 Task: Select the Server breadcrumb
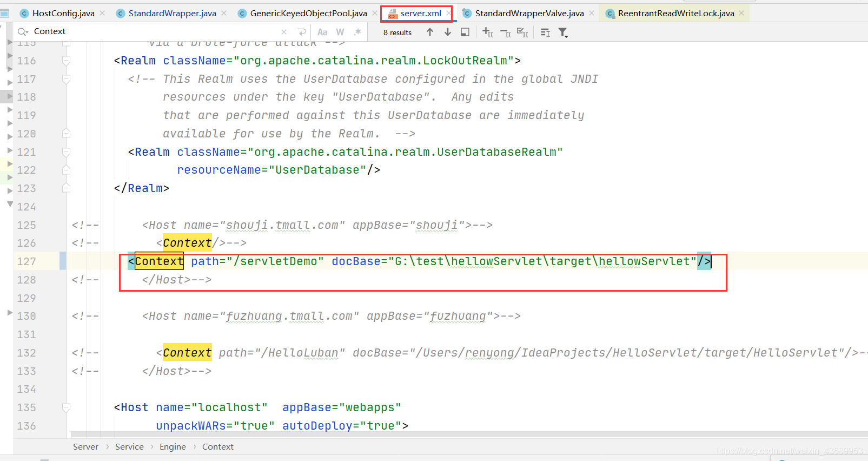85,446
